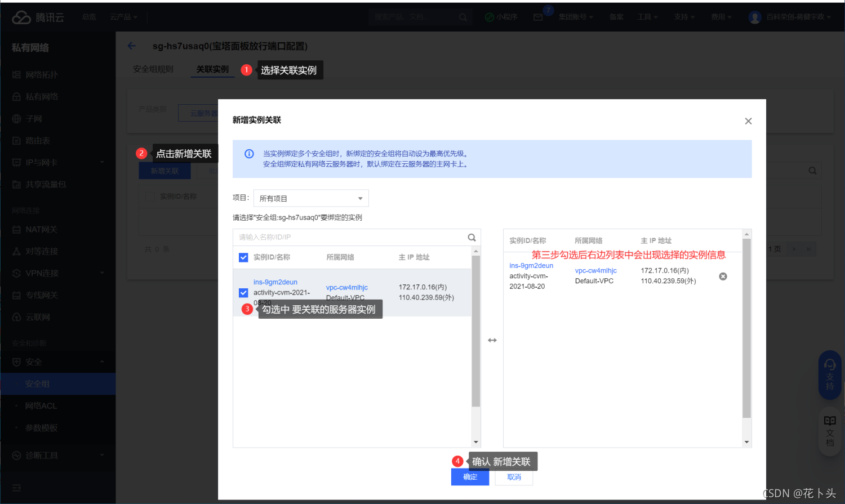The image size is (845, 504).
Task: Click the user avatar in the header
Action: point(755,17)
